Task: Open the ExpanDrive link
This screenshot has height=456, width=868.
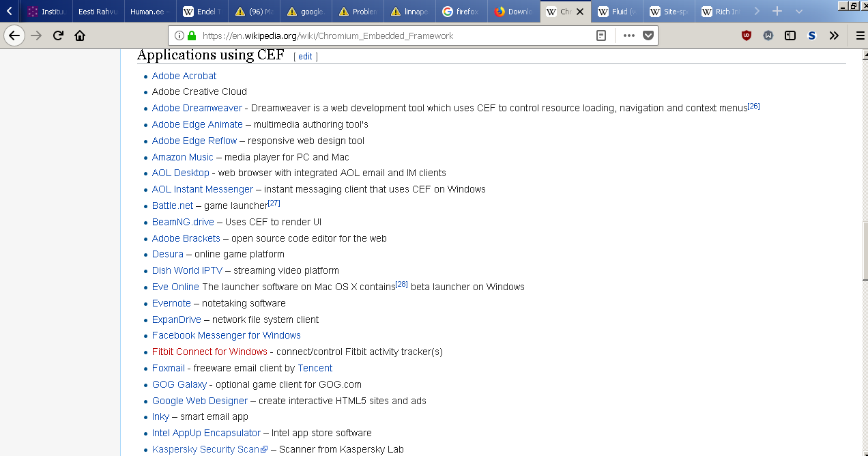Action: pos(177,319)
